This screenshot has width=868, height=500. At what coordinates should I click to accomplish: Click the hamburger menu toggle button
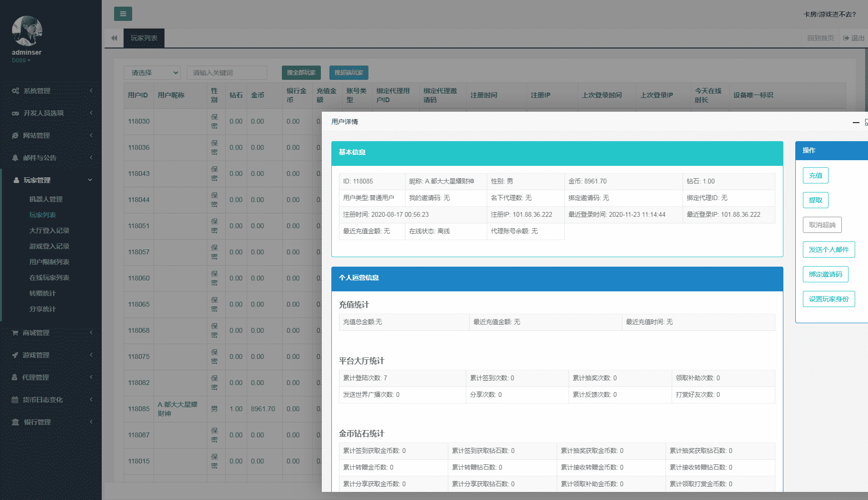(123, 14)
